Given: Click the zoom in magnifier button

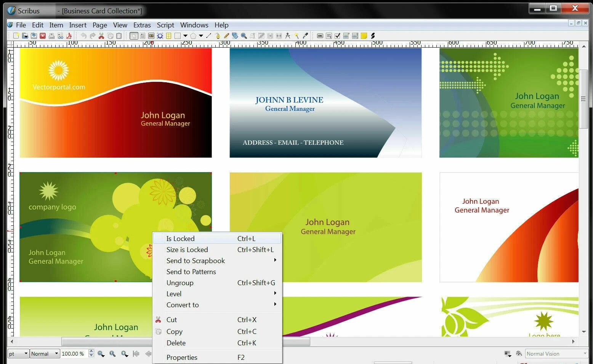Looking at the screenshot, I should 125,354.
